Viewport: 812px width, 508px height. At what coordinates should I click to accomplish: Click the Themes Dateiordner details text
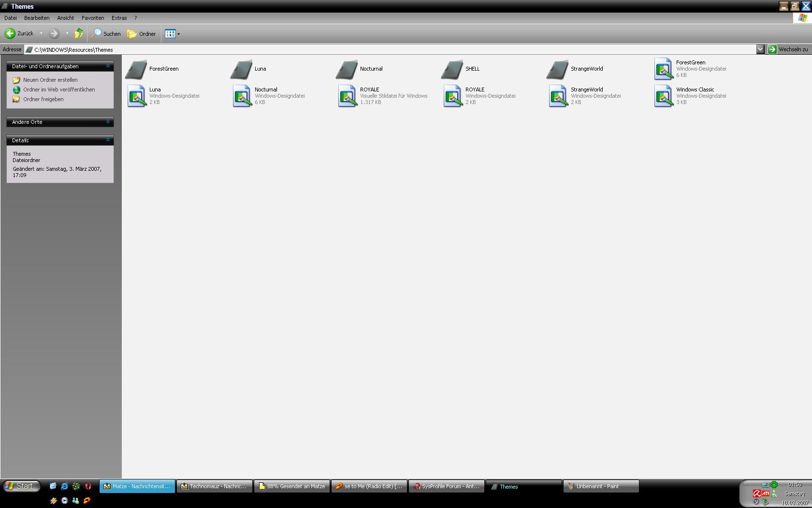27,157
